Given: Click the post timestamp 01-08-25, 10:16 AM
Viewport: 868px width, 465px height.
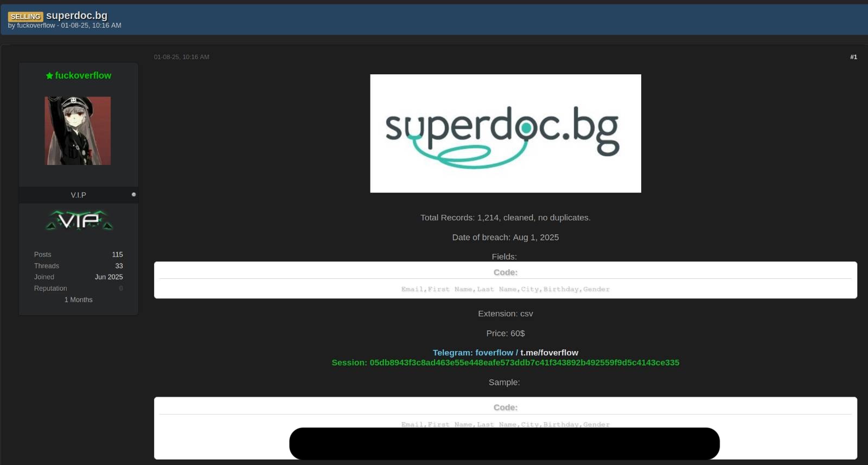Looking at the screenshot, I should (181, 57).
